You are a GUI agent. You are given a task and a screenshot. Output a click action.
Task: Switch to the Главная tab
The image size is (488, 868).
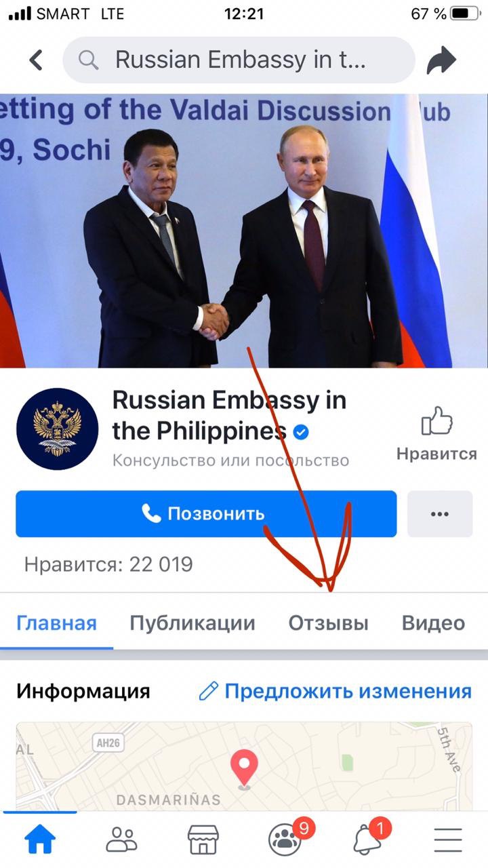tap(57, 623)
